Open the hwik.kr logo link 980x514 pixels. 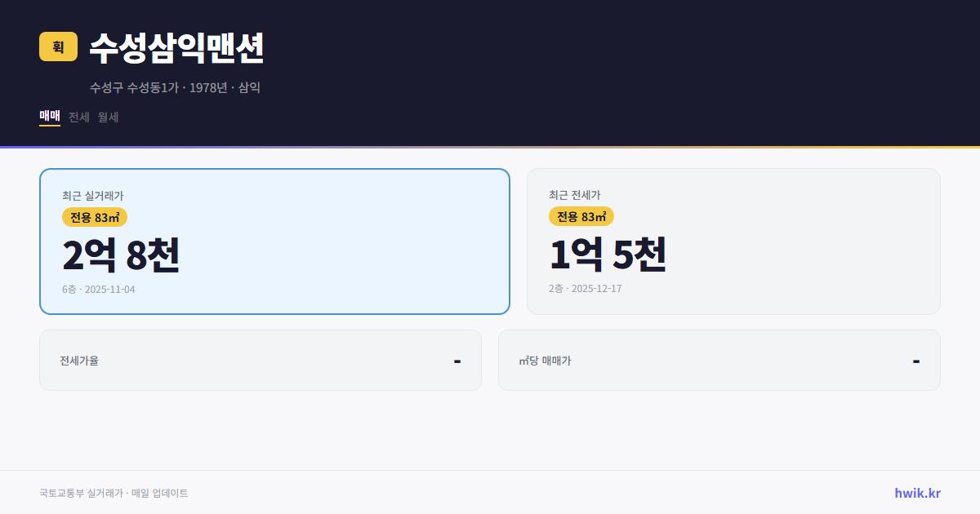coord(916,493)
